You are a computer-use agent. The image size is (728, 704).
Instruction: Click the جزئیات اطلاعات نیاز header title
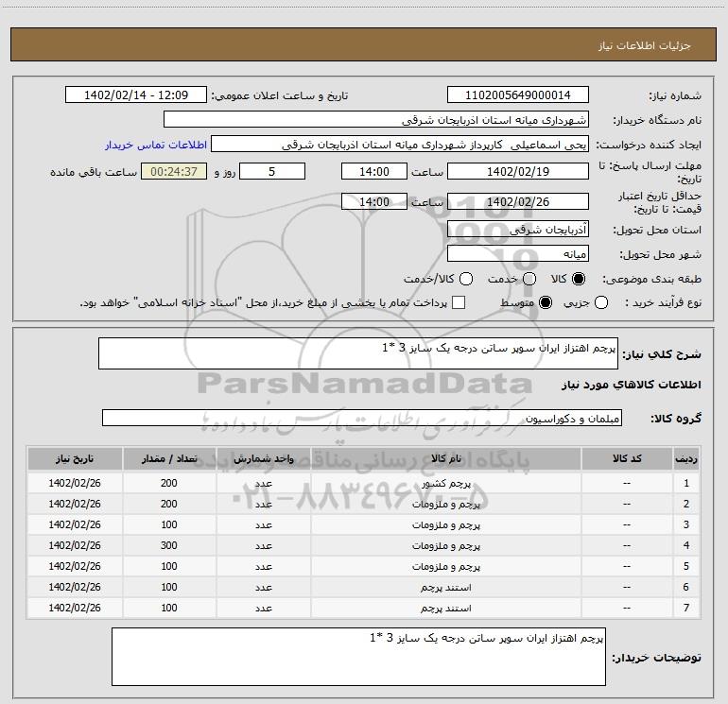(x=645, y=45)
